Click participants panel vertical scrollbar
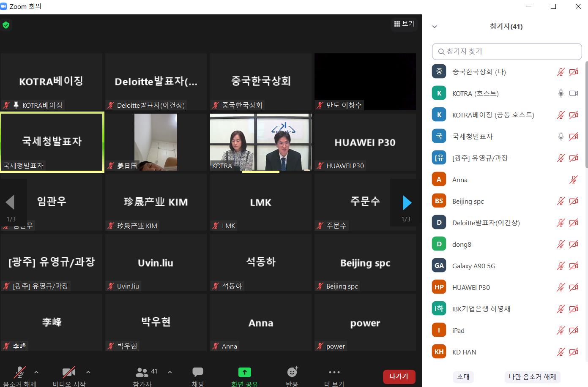 click(586, 114)
